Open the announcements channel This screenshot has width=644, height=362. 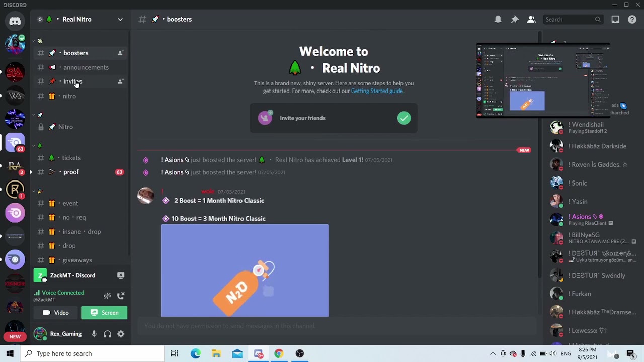(80, 67)
